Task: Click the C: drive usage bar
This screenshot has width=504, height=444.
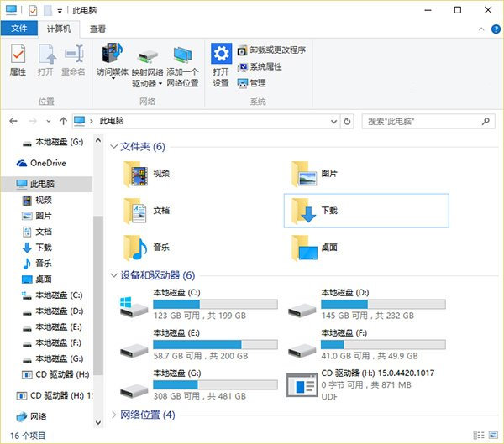Action: click(215, 304)
